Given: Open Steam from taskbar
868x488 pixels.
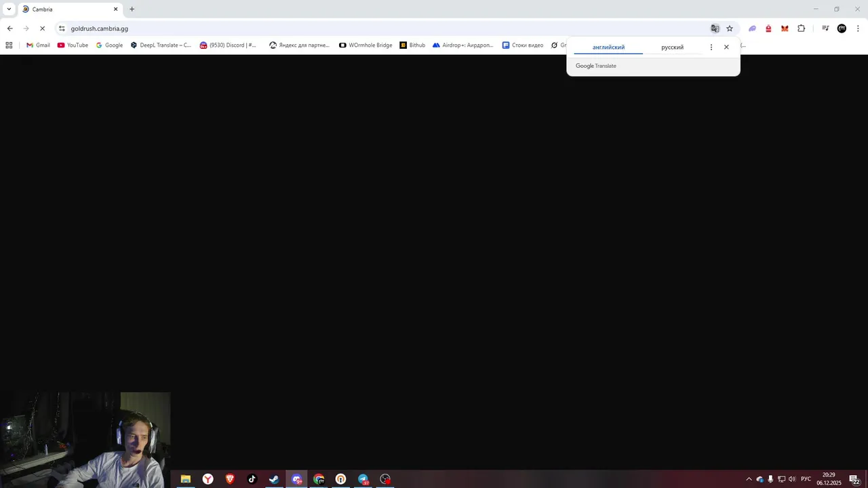Looking at the screenshot, I should click(274, 479).
